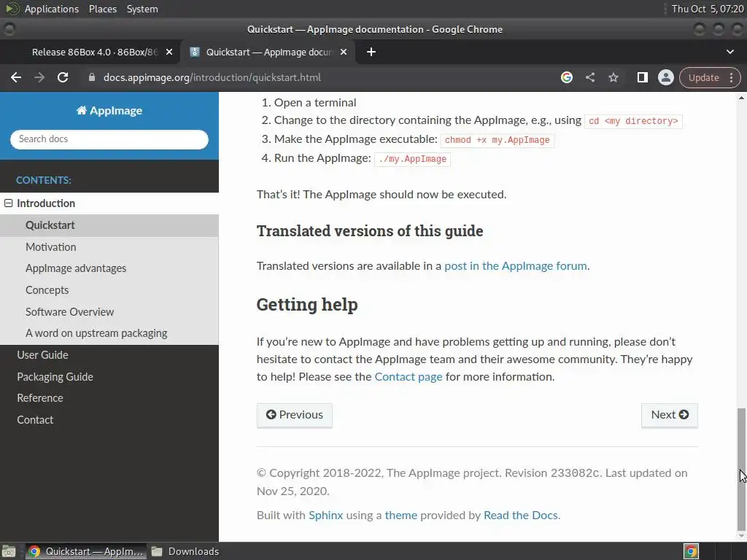
Task: Click the URL in the address bar
Action: [212, 77]
